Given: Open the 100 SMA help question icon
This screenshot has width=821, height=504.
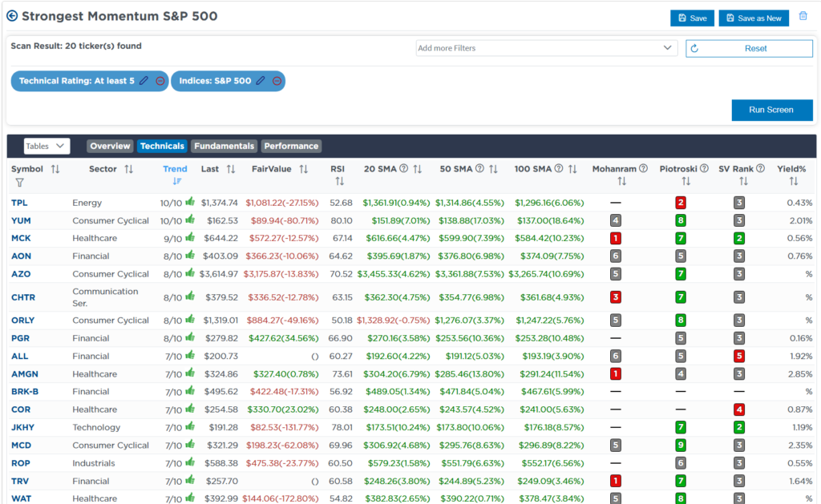Looking at the screenshot, I should pyautogui.click(x=559, y=168).
